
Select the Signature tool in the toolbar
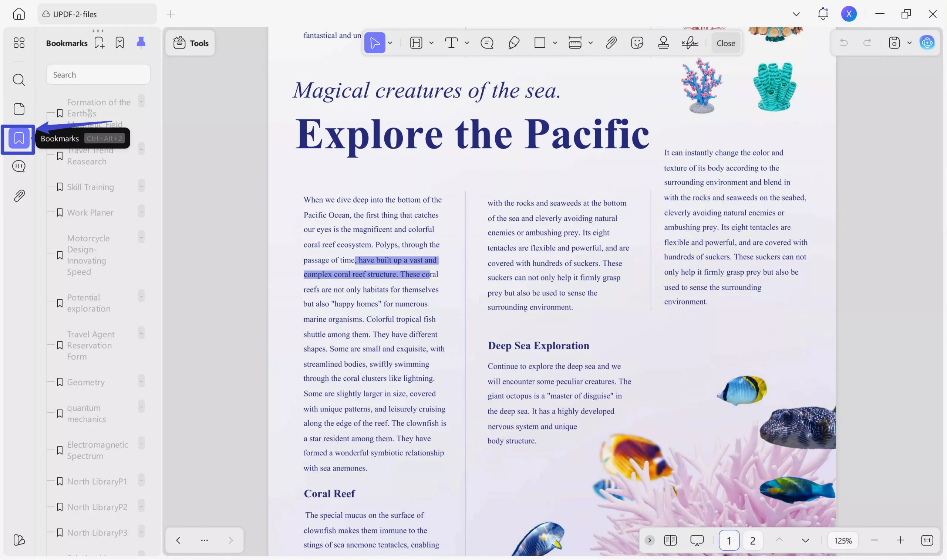[x=690, y=43]
